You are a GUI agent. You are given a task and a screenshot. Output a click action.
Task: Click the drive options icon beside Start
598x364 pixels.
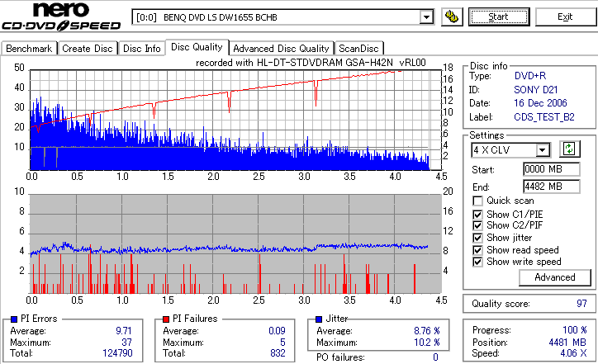(x=452, y=17)
